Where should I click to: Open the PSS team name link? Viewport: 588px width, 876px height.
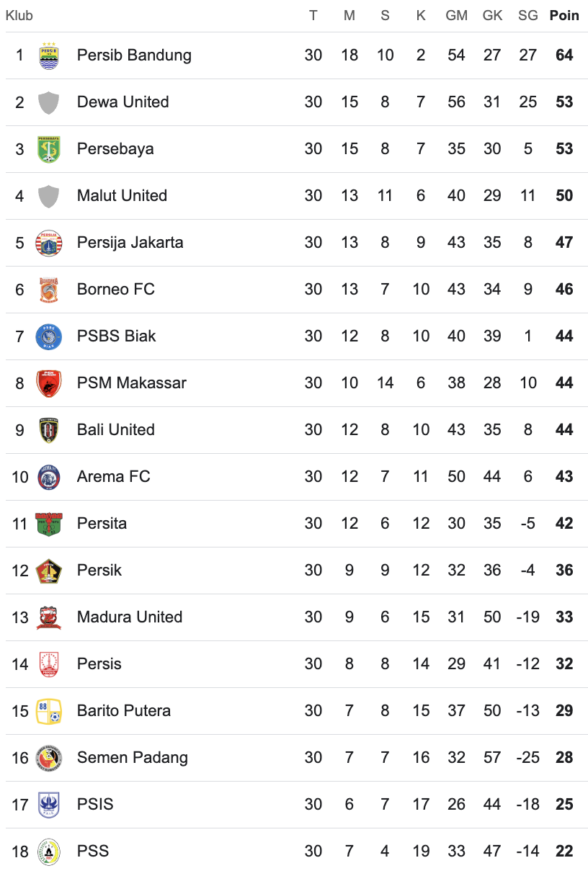pos(93,851)
